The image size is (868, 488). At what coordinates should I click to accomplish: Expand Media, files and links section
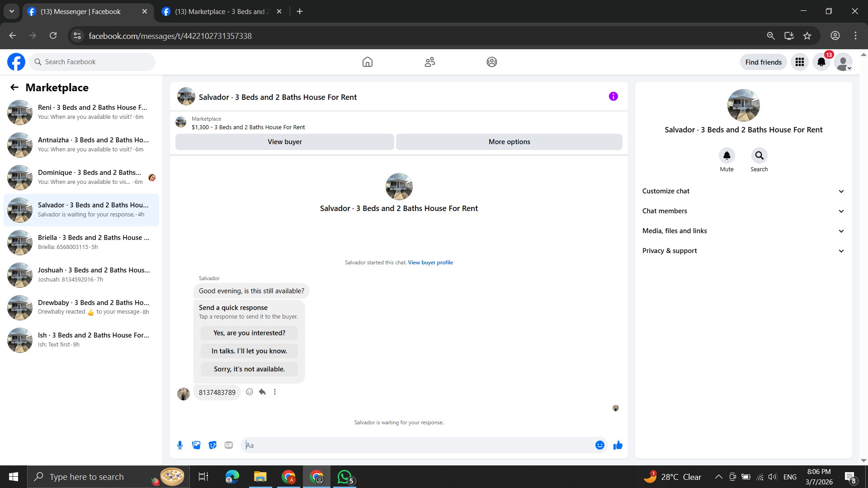coord(743,231)
